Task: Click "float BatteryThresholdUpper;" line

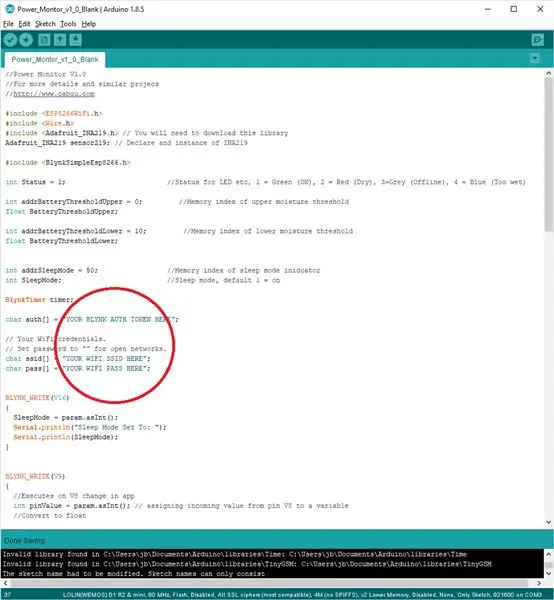Action: click(x=62, y=212)
